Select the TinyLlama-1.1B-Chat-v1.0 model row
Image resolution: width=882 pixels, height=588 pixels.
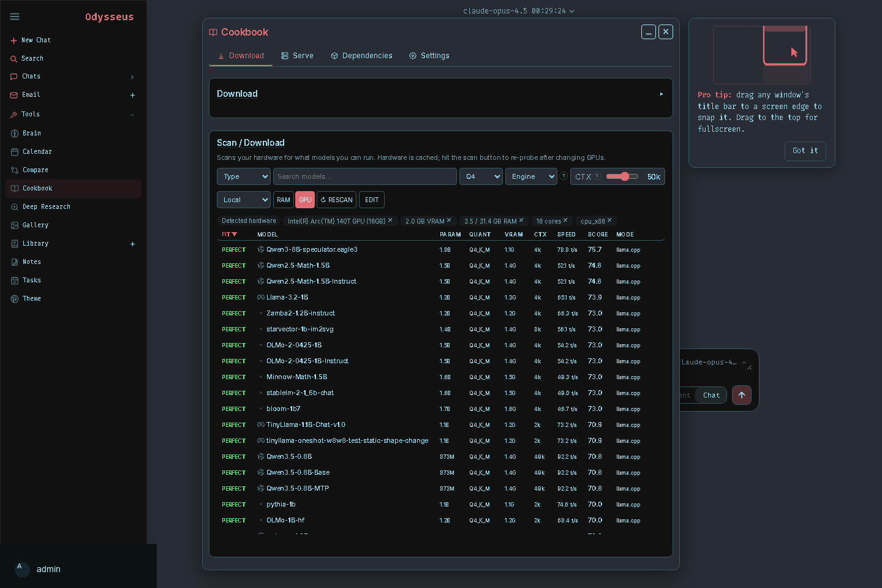(440, 425)
